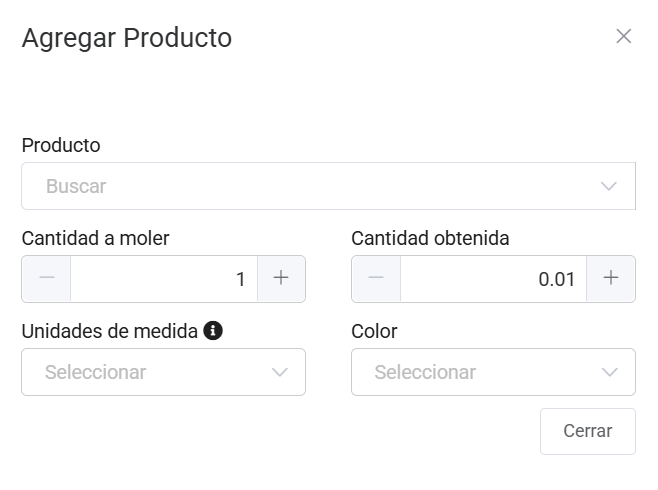Viewport: 658px width, 490px height.
Task: Click the Producto field label
Action: [61, 145]
